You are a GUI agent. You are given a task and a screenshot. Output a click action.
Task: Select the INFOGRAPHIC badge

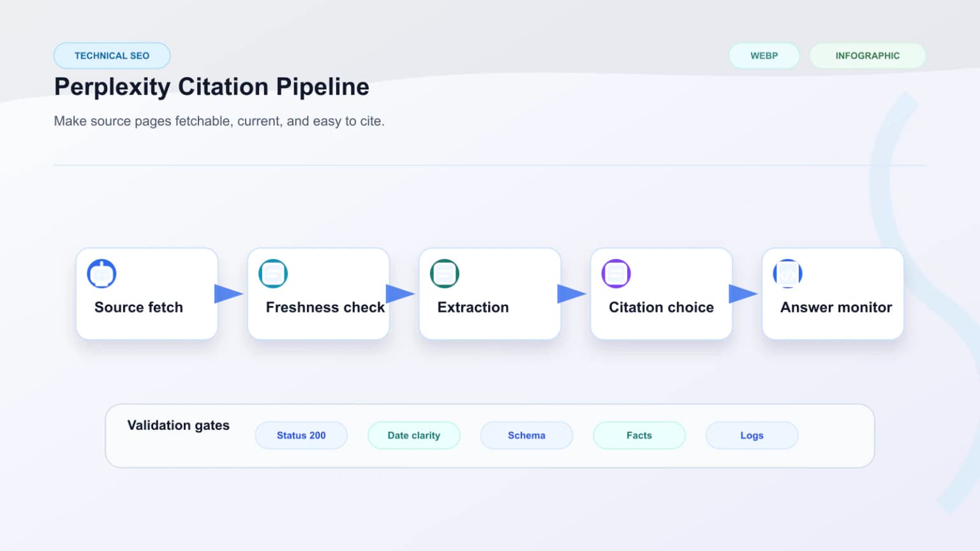click(x=868, y=55)
